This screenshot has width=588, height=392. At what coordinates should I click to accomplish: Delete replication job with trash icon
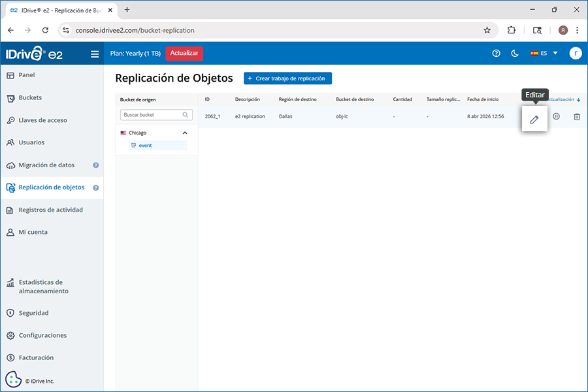point(577,116)
